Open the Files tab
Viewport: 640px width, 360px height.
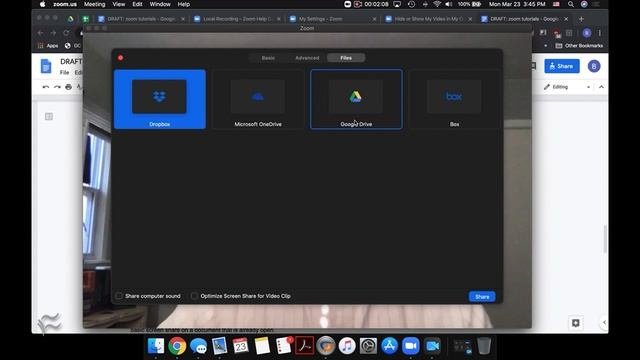point(346,58)
